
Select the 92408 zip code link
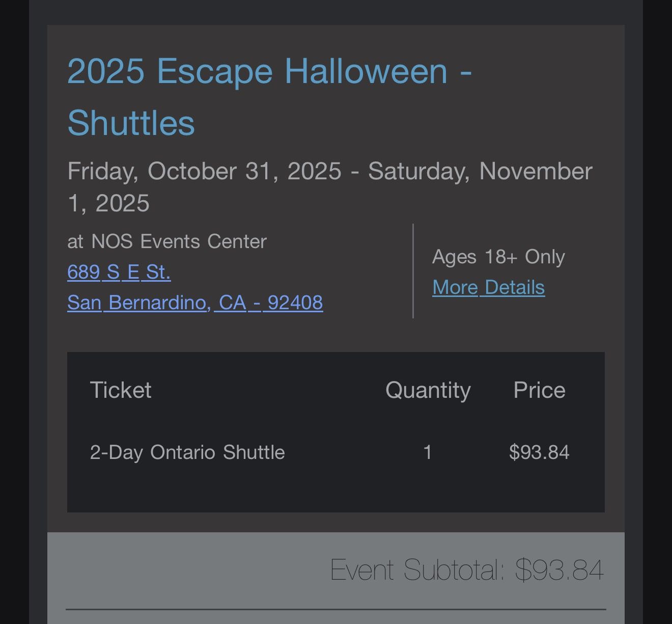[x=294, y=302]
